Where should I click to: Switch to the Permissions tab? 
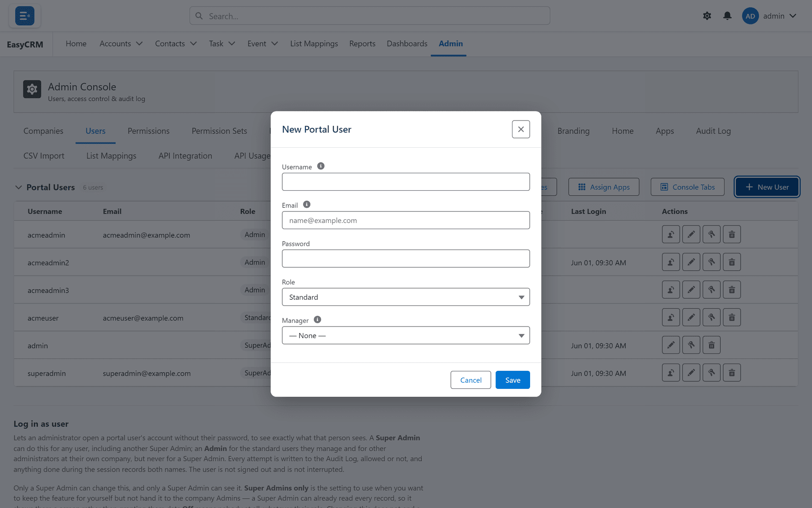[x=149, y=131]
